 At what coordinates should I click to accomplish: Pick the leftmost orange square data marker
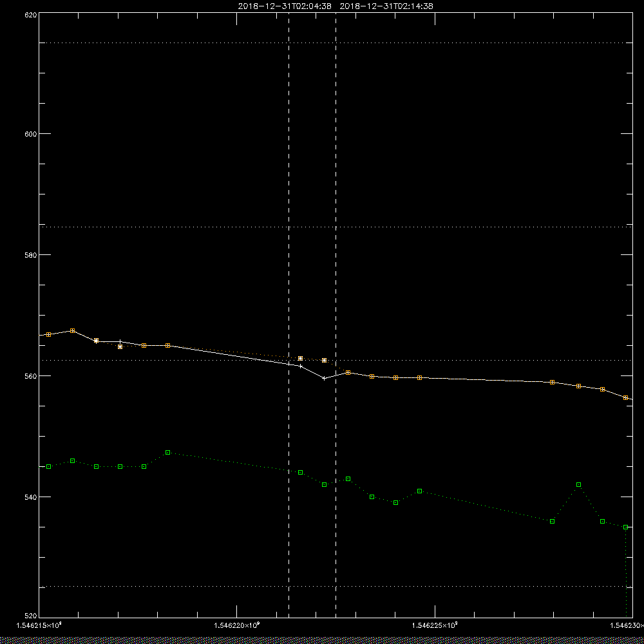(x=48, y=335)
